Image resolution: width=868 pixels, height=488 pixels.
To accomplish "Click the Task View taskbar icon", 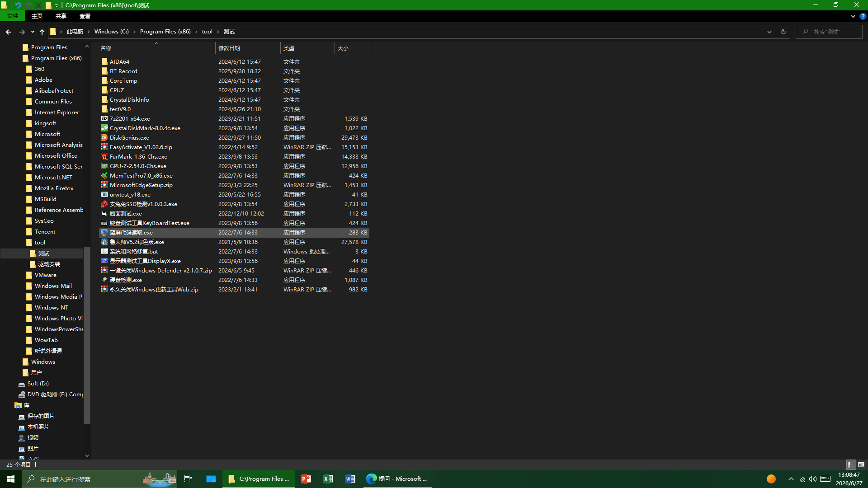I will click(188, 479).
